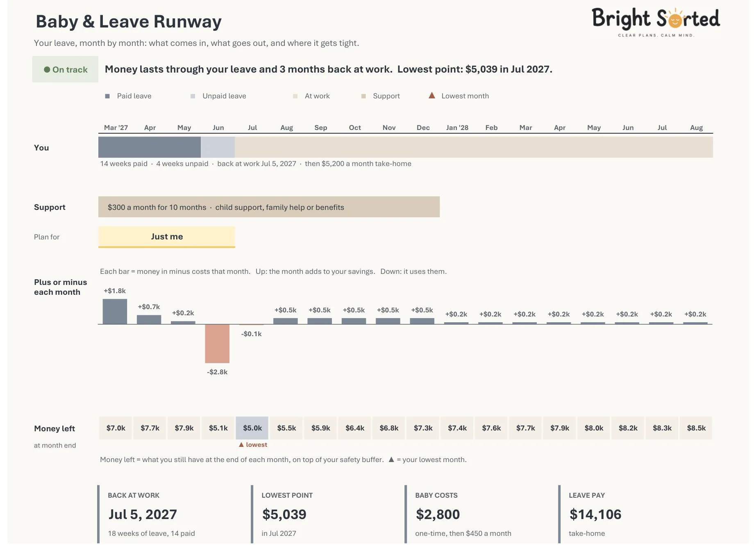Screen dimensions: 756x551
Task: Click the +$0.7k monthly bar
Action: coord(149,319)
